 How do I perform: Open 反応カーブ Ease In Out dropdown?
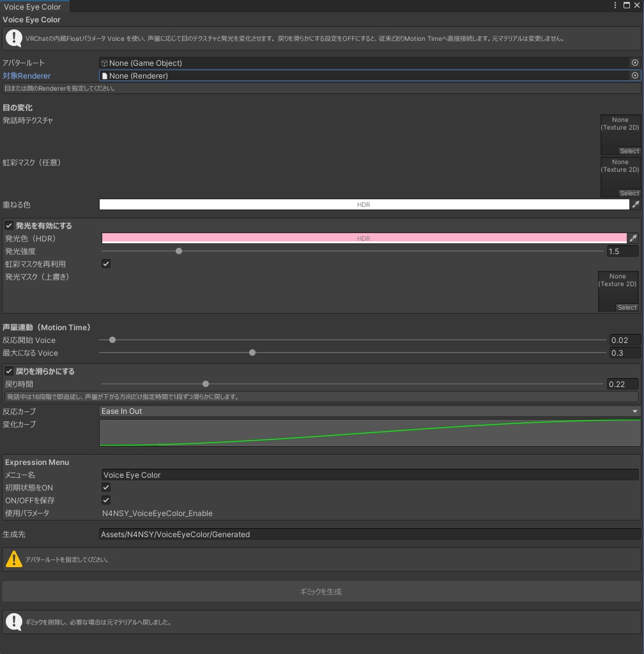point(369,411)
